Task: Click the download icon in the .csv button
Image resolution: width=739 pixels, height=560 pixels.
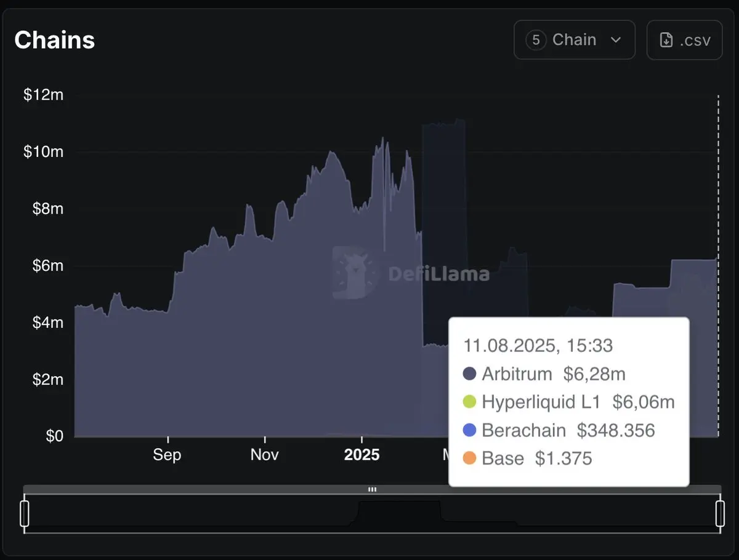Action: tap(666, 41)
